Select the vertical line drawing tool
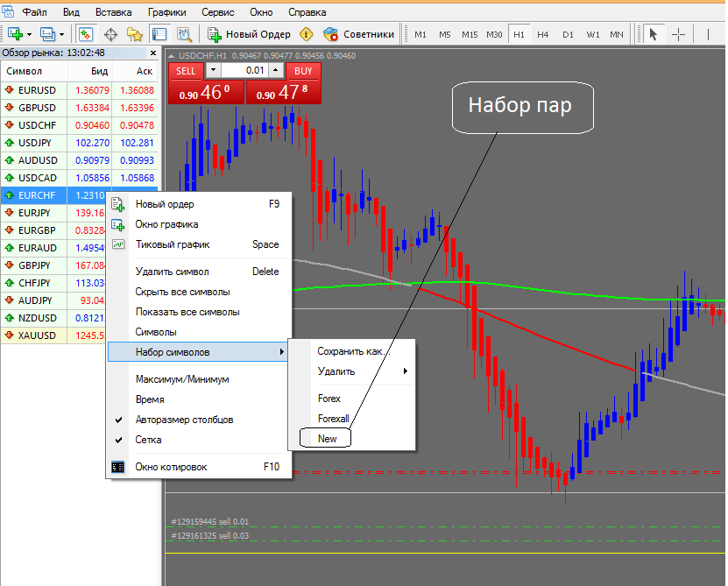728x586 pixels. pyautogui.click(x=708, y=34)
